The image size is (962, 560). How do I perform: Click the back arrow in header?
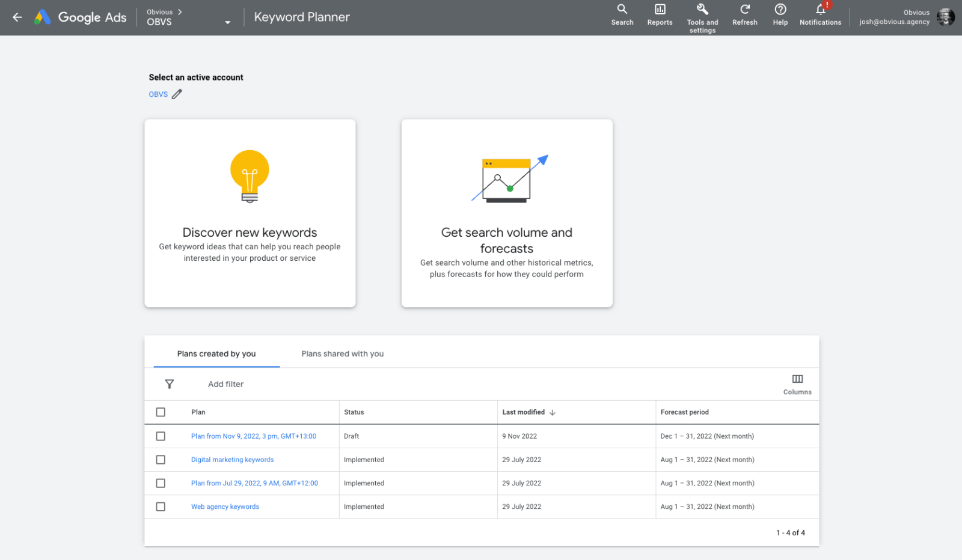click(x=17, y=17)
